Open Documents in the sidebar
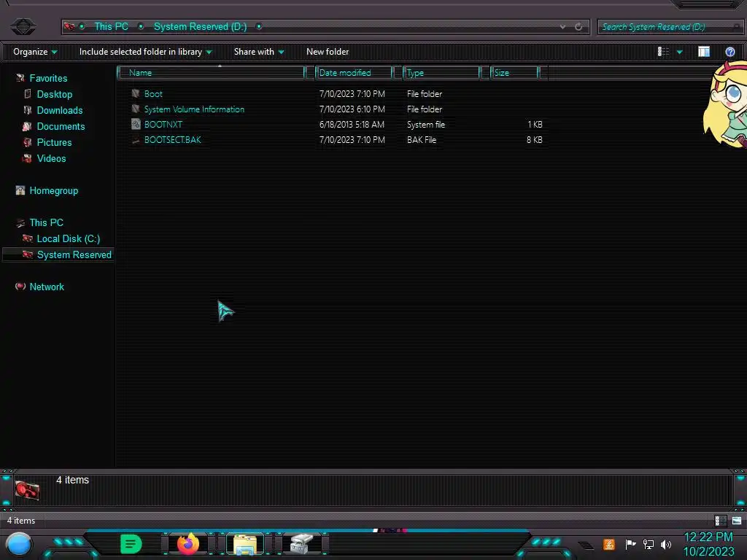Image resolution: width=747 pixels, height=560 pixels. pos(61,126)
